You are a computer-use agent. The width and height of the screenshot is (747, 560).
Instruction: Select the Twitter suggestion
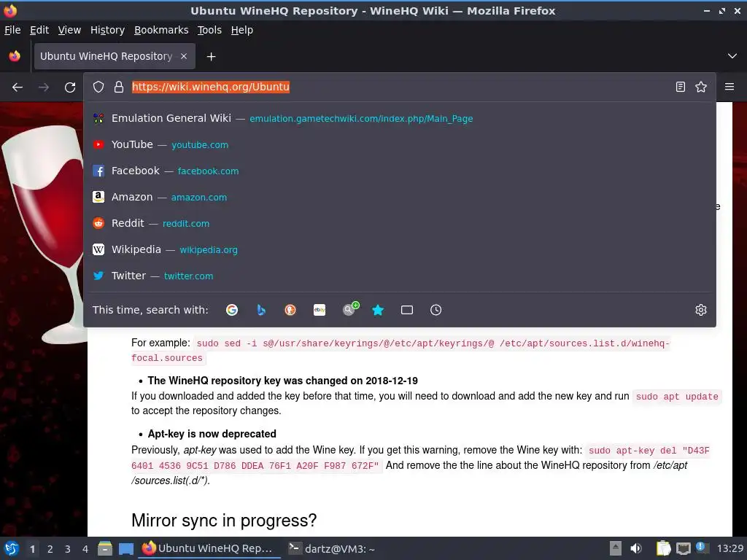[x=400, y=275]
